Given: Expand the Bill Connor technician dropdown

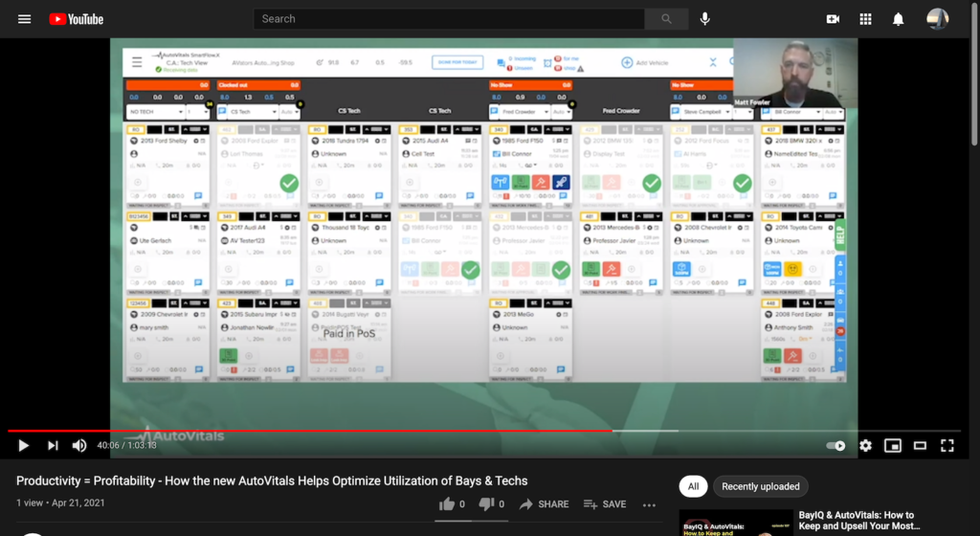Looking at the screenshot, I should (797, 112).
